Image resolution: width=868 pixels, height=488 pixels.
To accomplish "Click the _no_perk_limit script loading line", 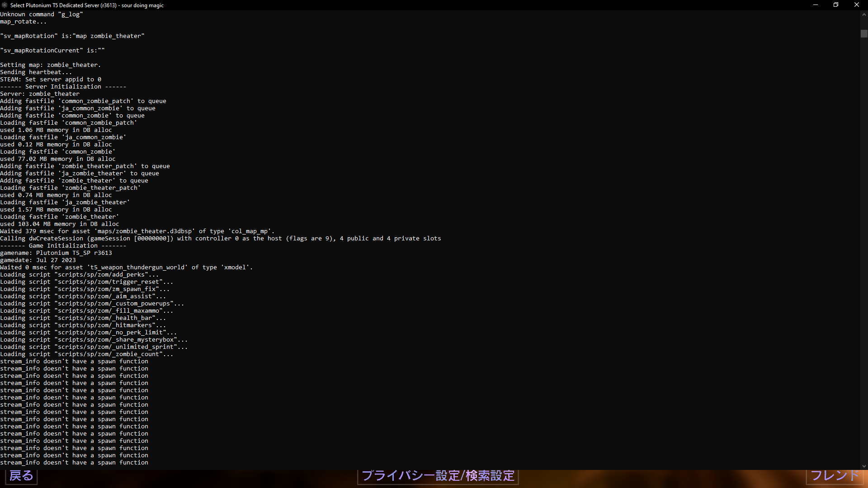I will click(x=89, y=333).
